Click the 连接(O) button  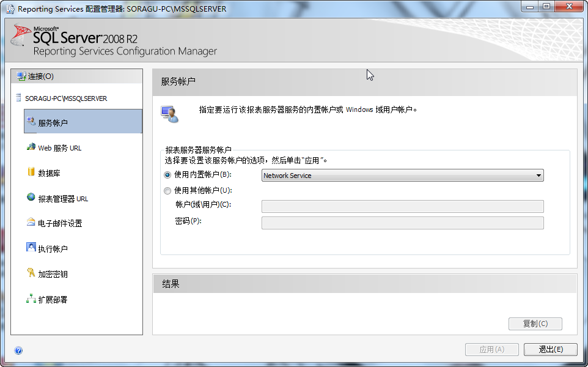[x=76, y=76]
